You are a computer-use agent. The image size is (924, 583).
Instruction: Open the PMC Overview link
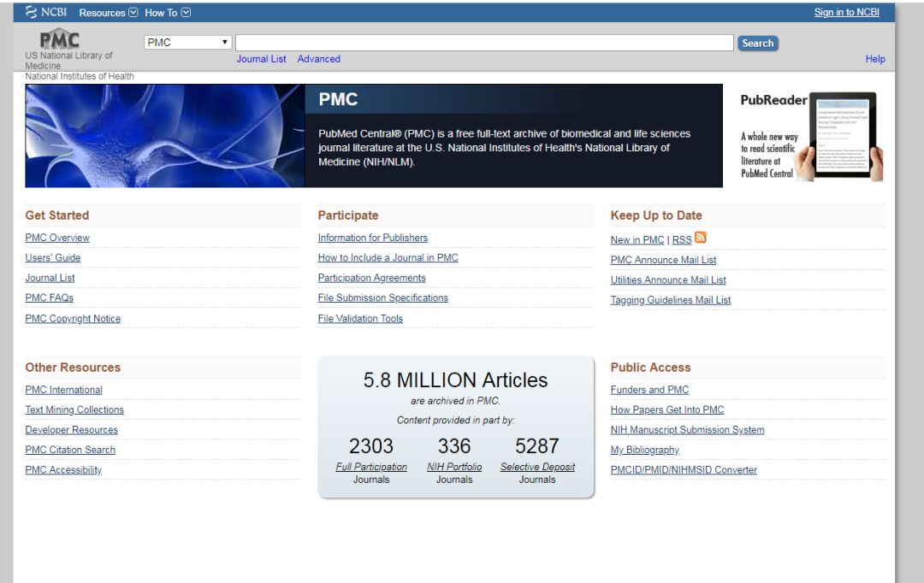tap(57, 238)
